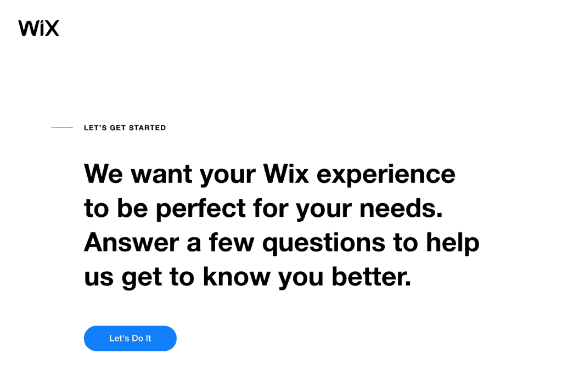Click the word 'STARTED' in the small label
The width and height of the screenshot is (562, 392).
click(x=147, y=128)
